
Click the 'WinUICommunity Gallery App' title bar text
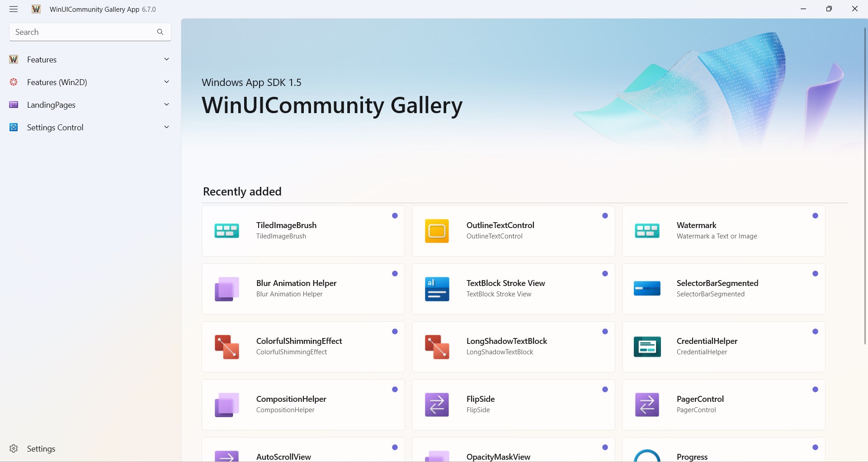94,10
